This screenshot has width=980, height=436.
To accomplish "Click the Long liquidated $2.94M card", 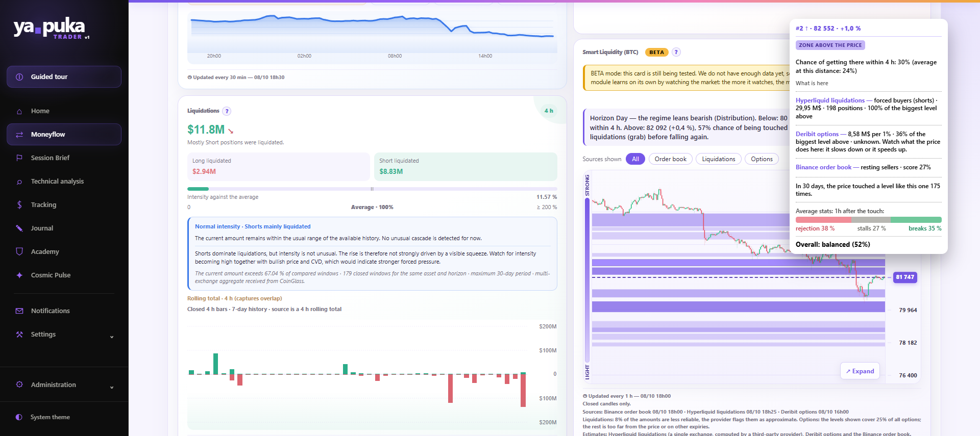I will point(279,167).
